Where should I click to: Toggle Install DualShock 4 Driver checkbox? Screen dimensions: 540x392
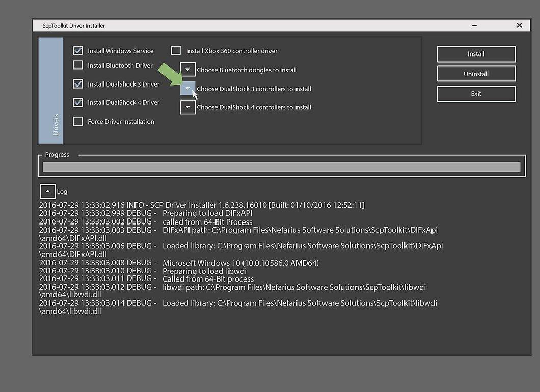click(x=78, y=102)
